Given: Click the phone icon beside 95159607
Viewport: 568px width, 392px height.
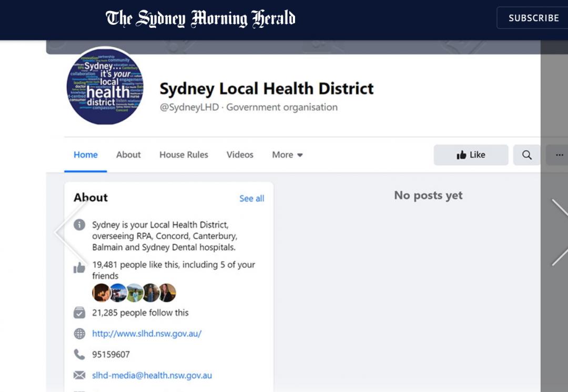Looking at the screenshot, I should [79, 354].
